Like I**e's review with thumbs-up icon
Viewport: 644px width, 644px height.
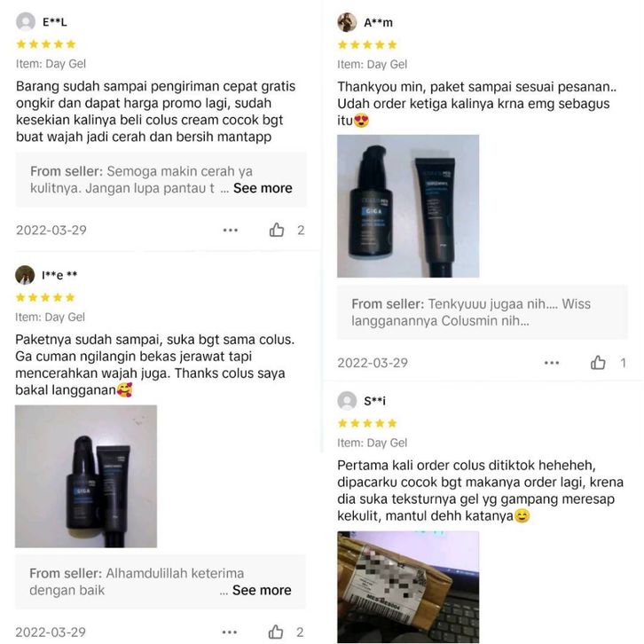point(276,632)
